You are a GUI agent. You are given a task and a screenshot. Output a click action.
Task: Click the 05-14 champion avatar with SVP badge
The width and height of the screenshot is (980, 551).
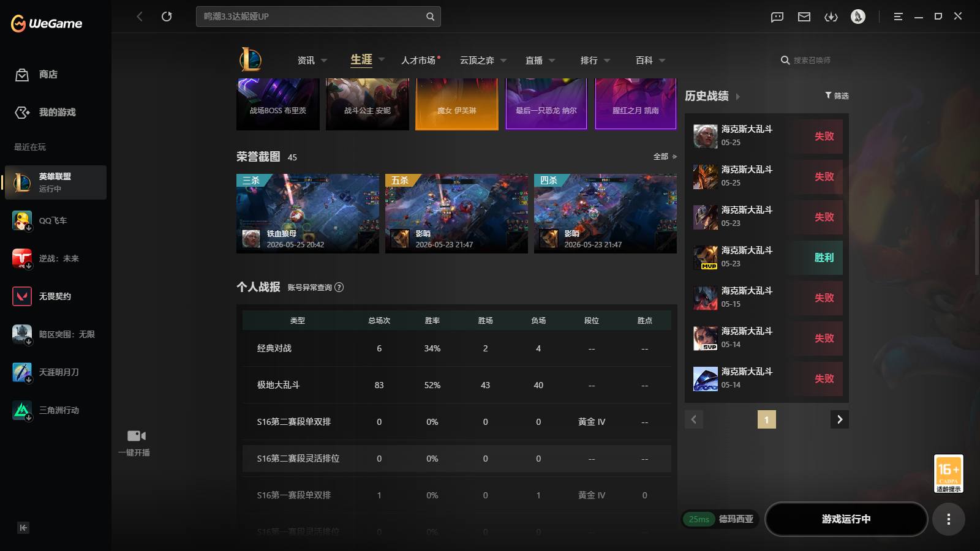pyautogui.click(x=706, y=338)
